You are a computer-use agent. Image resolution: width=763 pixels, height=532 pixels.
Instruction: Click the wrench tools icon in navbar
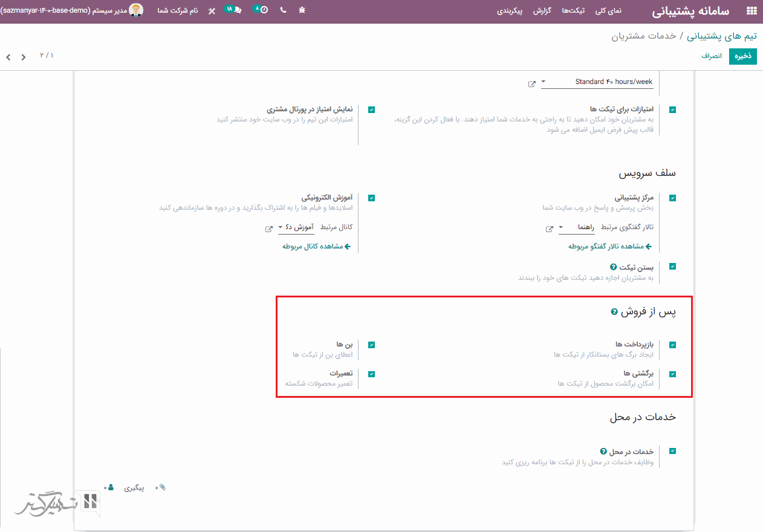(211, 11)
